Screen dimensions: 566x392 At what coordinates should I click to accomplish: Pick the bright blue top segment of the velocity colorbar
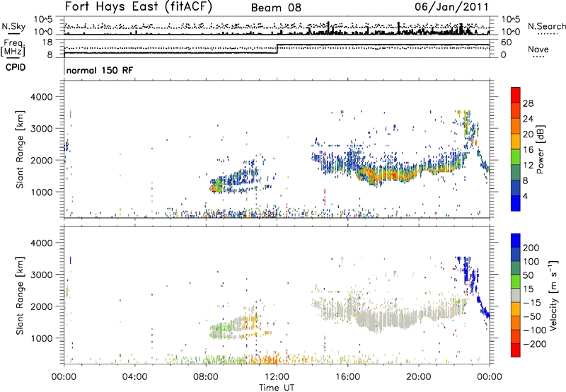click(516, 241)
